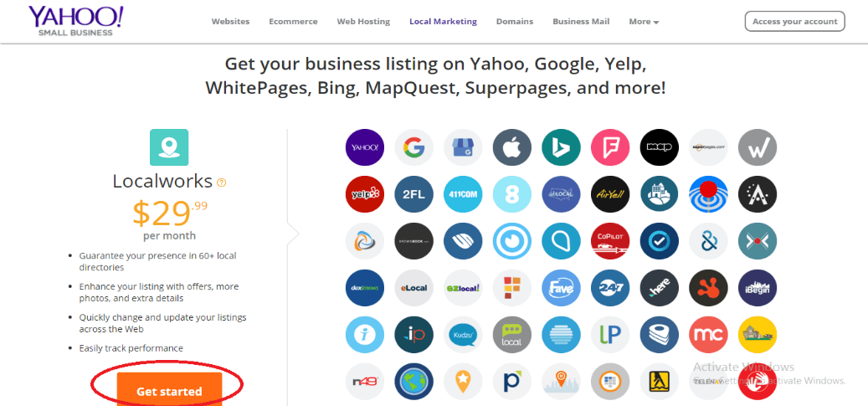Open the Web Hosting nav item
Screen dimensions: 868x406
[364, 22]
